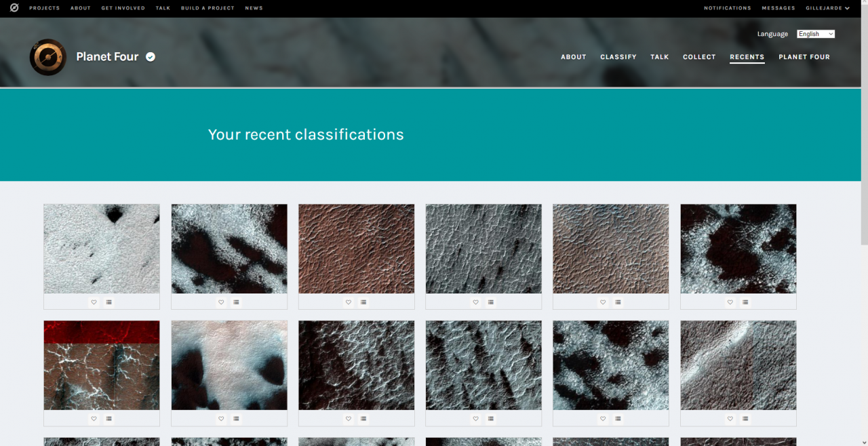Screen dimensions: 868x446
Task: Favorite the first-row grey rippled terrain image
Action: click(475, 302)
